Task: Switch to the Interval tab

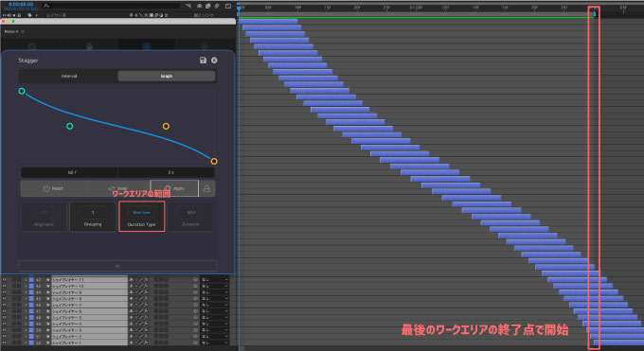Action: point(69,76)
